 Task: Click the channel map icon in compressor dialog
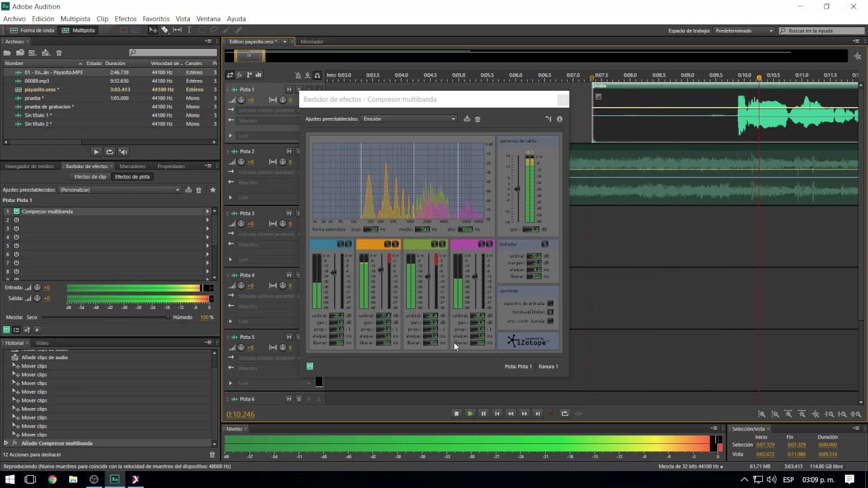(549, 119)
